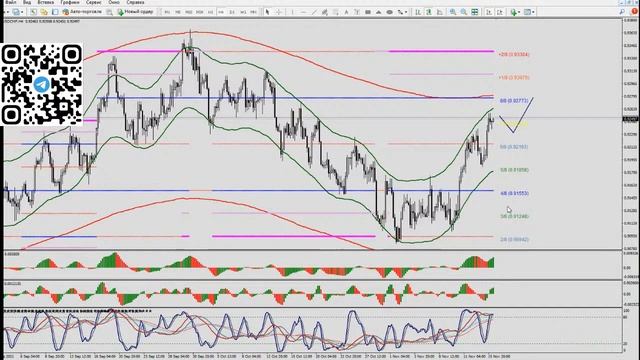The image size is (640, 360).
Task: Click the red +2/8 level label
Action: click(x=514, y=54)
